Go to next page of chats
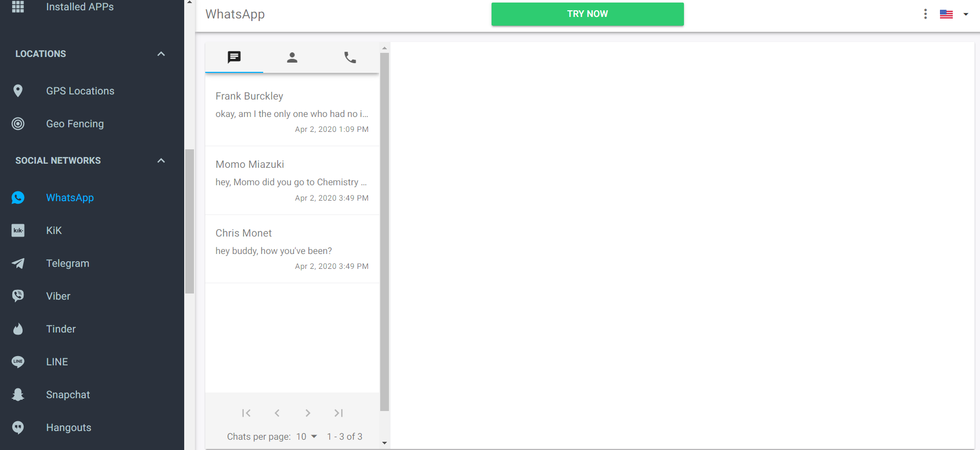The image size is (980, 450). point(308,413)
